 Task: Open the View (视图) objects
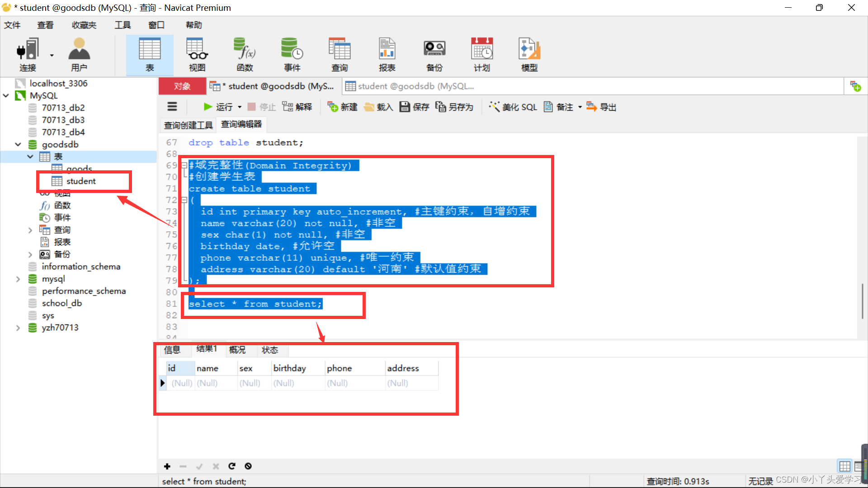197,55
